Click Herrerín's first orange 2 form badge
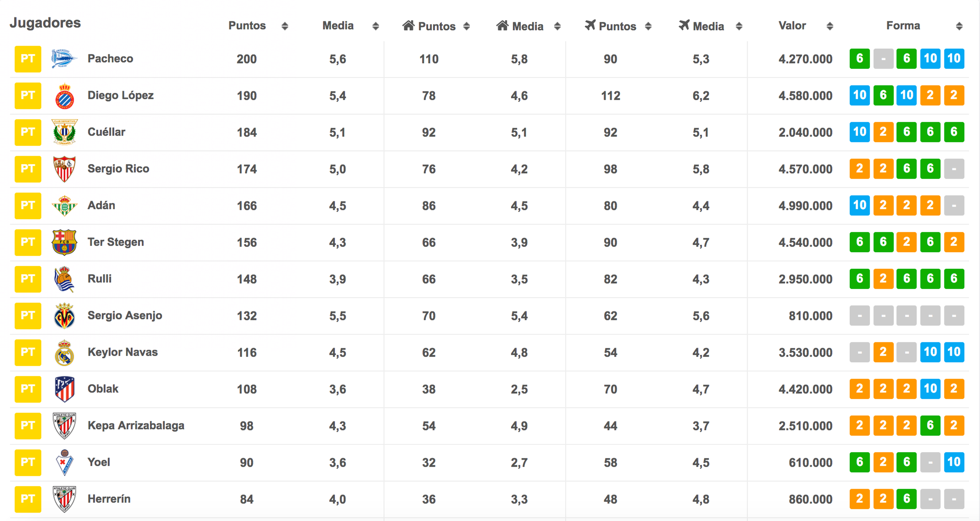 pos(859,499)
